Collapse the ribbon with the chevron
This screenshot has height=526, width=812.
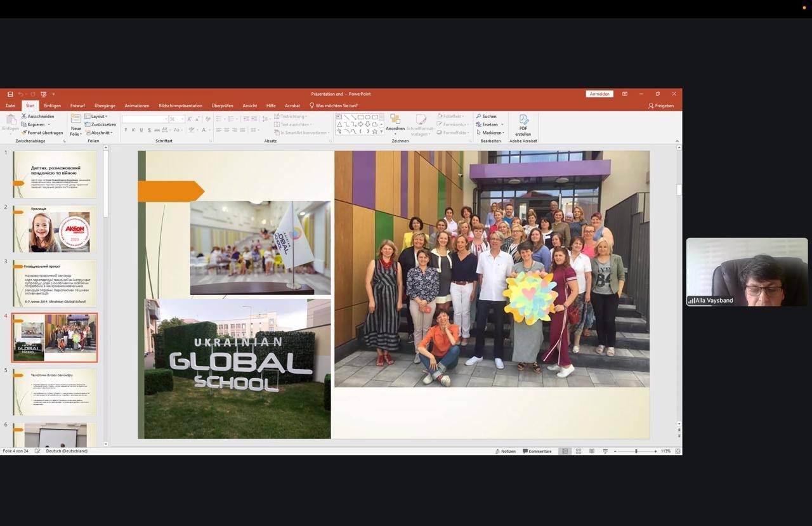tap(677, 141)
